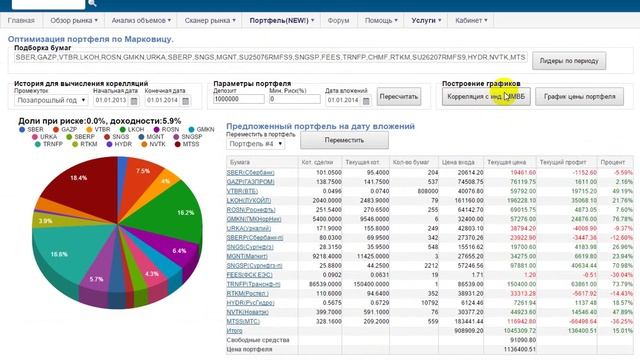Open Форум menu item
Image resolution: width=640 pixels, height=360 pixels.
[x=338, y=20]
